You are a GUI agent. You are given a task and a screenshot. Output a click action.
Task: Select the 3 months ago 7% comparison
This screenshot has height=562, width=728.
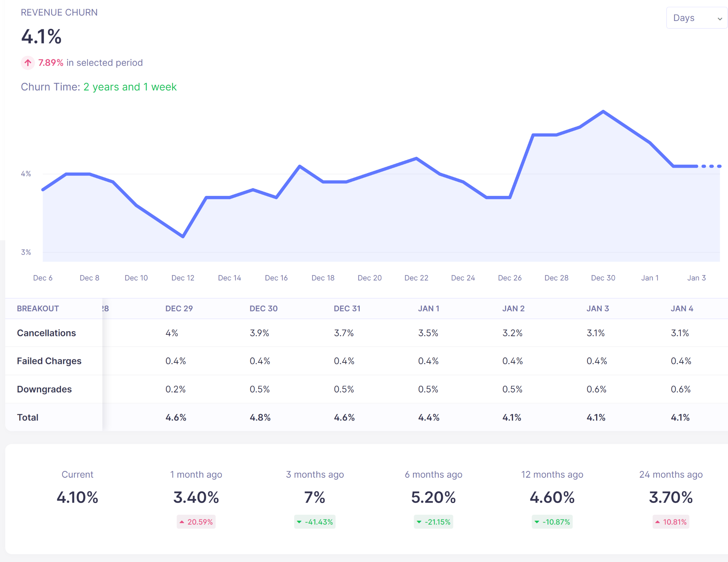(x=315, y=497)
